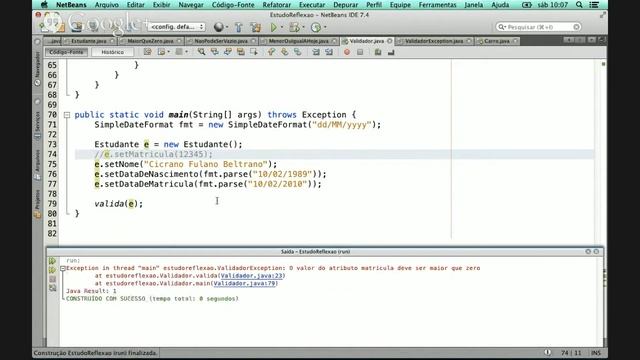
Task: Click the Last Edit icon in editor toolbar
Action: click(147, 52)
